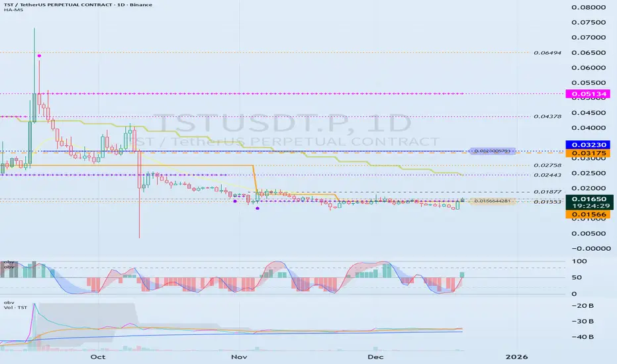This screenshot has width=617, height=364.
Task: Click the −40 B volume axis label
Action: tap(583, 337)
